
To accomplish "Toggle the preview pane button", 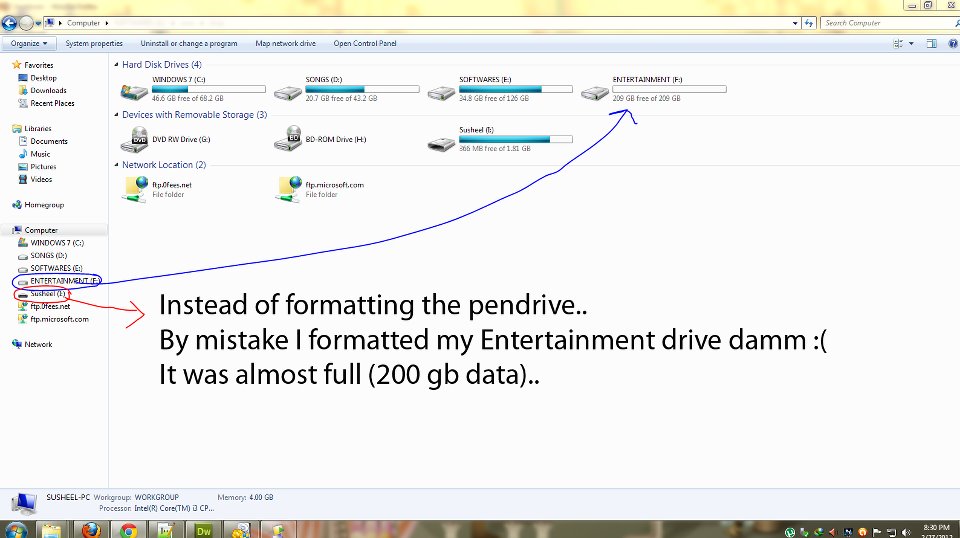I will tap(930, 44).
